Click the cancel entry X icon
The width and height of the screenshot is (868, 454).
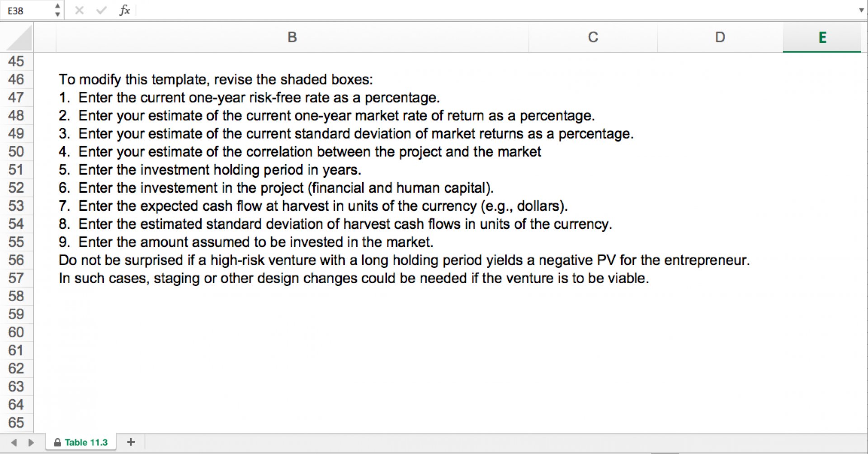tap(79, 10)
